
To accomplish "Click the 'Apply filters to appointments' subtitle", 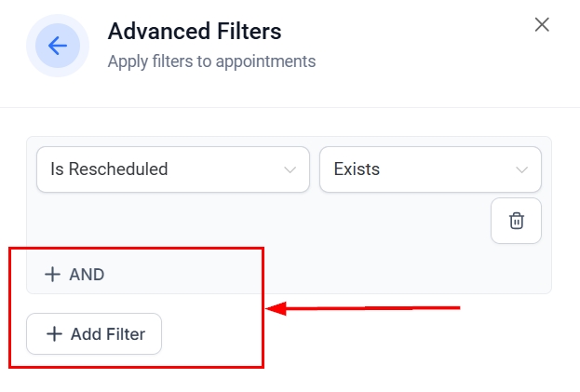I will coord(211,62).
